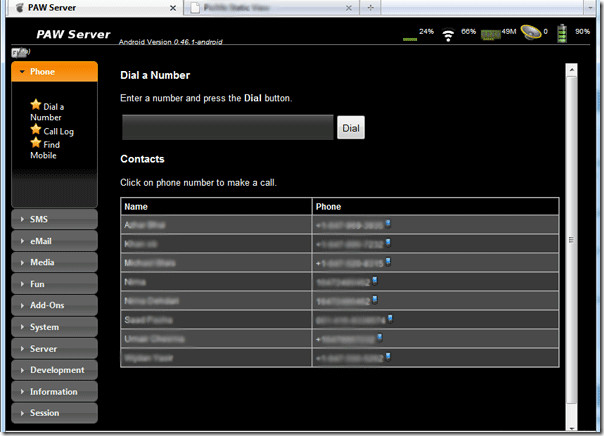Click the PAW Server tab favicon
Viewport: 604px width, 436px height.
[x=19, y=8]
